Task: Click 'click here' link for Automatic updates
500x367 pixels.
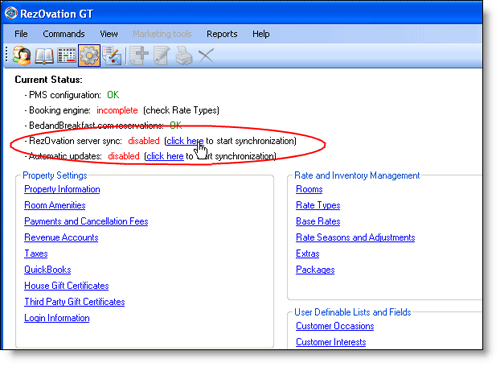Action: [x=165, y=156]
